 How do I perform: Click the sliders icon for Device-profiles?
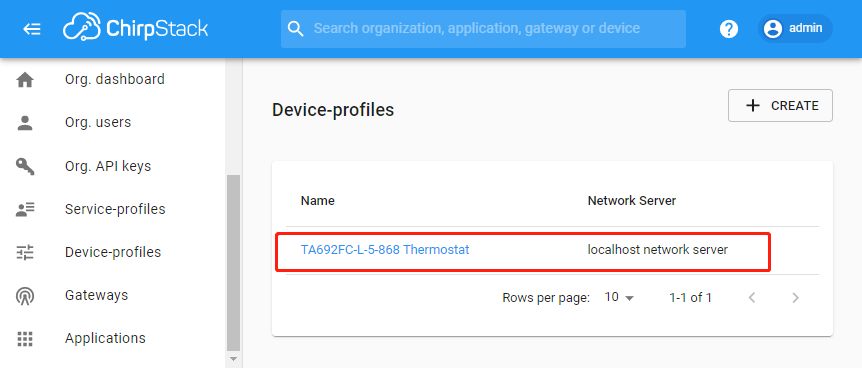point(25,252)
